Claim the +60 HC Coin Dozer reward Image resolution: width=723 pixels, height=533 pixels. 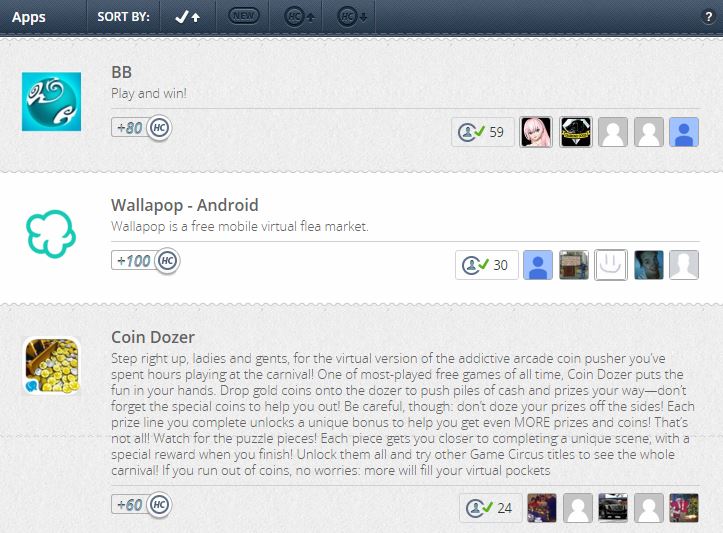coord(142,504)
